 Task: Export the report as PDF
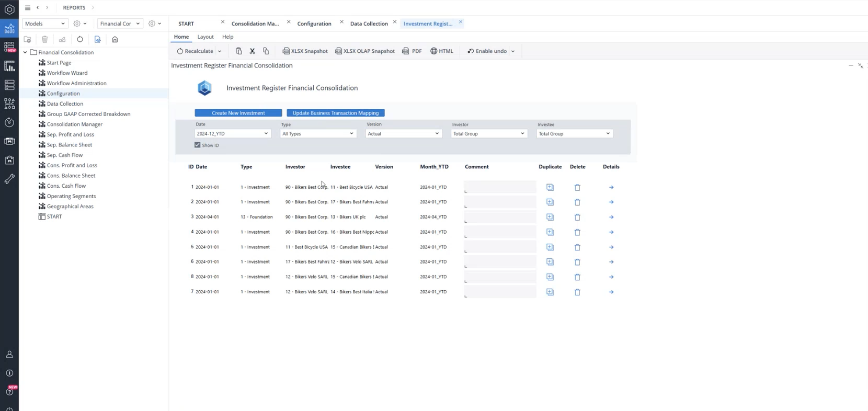pyautogui.click(x=412, y=51)
